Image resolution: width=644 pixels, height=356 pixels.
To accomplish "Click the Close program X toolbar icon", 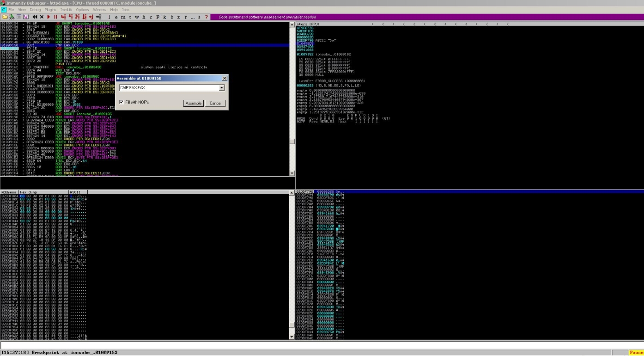I will 42,17.
